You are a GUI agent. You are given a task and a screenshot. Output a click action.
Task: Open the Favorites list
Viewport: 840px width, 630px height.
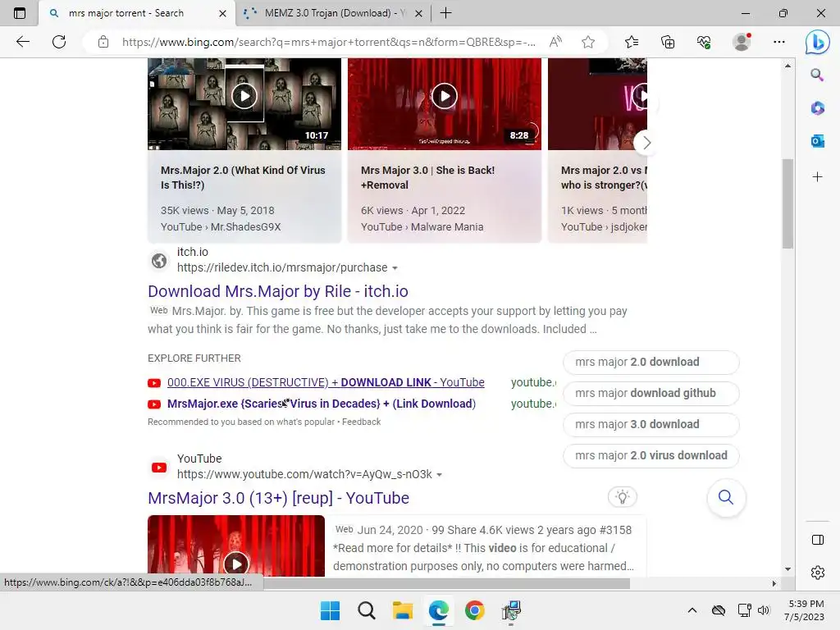632,42
